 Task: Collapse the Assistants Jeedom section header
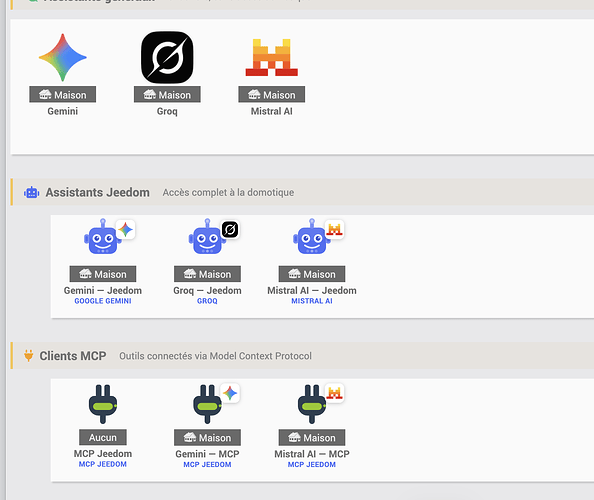tap(302, 192)
